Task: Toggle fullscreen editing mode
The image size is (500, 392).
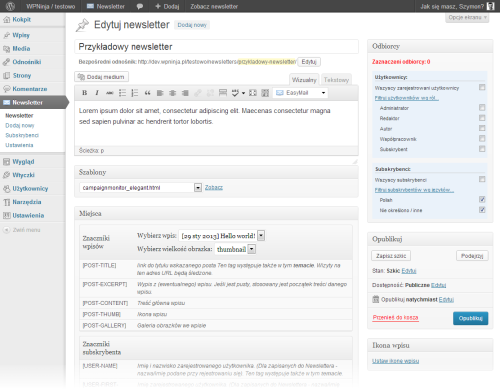Action: (253, 93)
